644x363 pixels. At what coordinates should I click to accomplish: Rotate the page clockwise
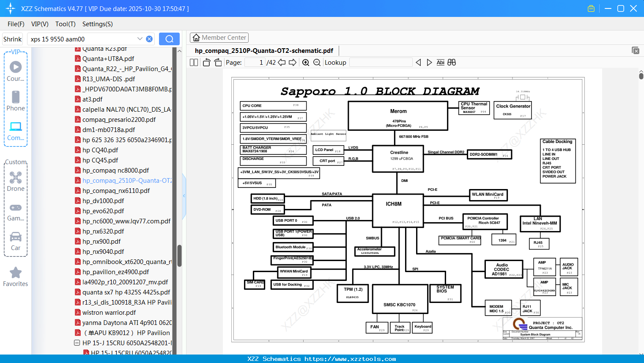pyautogui.click(x=218, y=63)
